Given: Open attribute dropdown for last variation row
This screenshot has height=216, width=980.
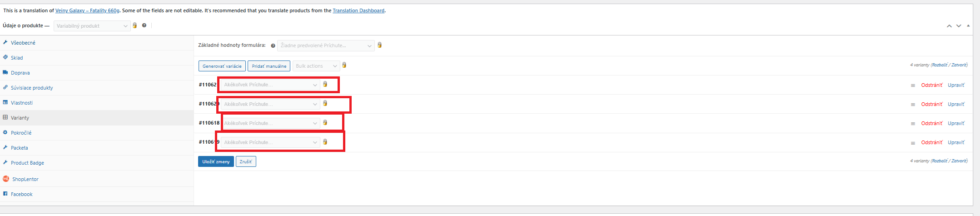Looking at the screenshot, I should [270, 142].
